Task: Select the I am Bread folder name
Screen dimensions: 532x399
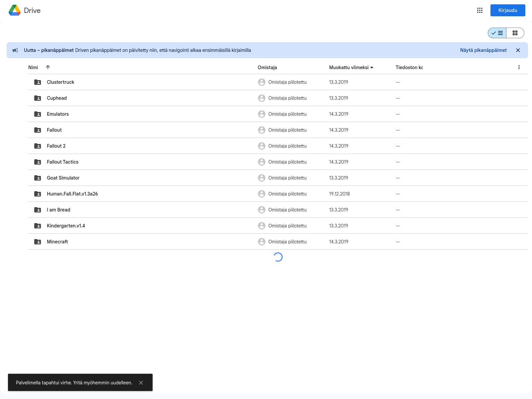Action: (59, 210)
